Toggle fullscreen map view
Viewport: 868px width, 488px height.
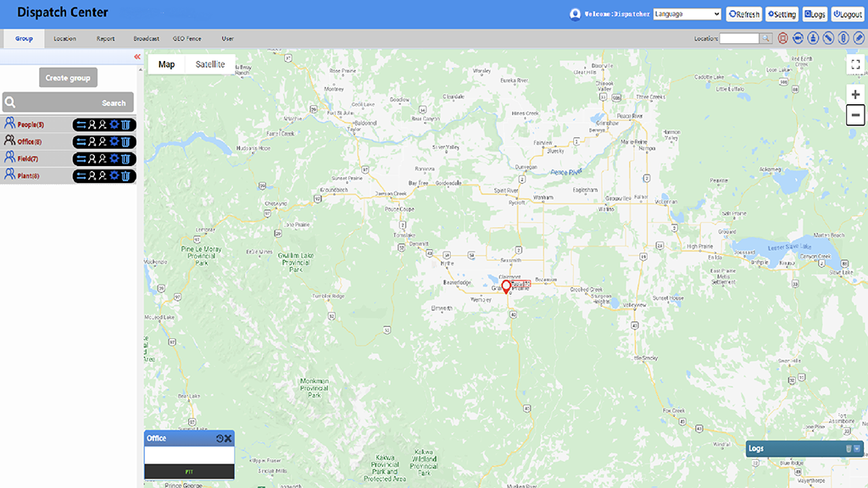tap(855, 64)
